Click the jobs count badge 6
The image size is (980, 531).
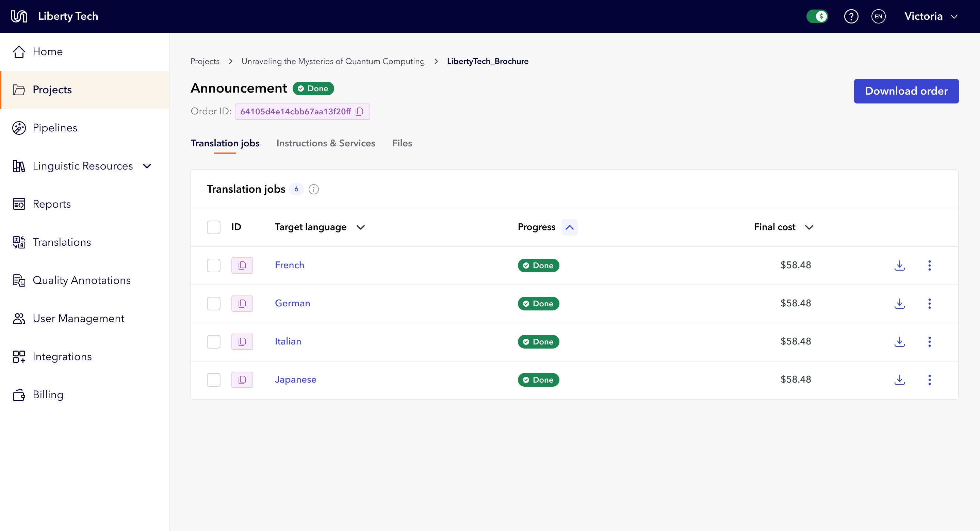point(296,189)
